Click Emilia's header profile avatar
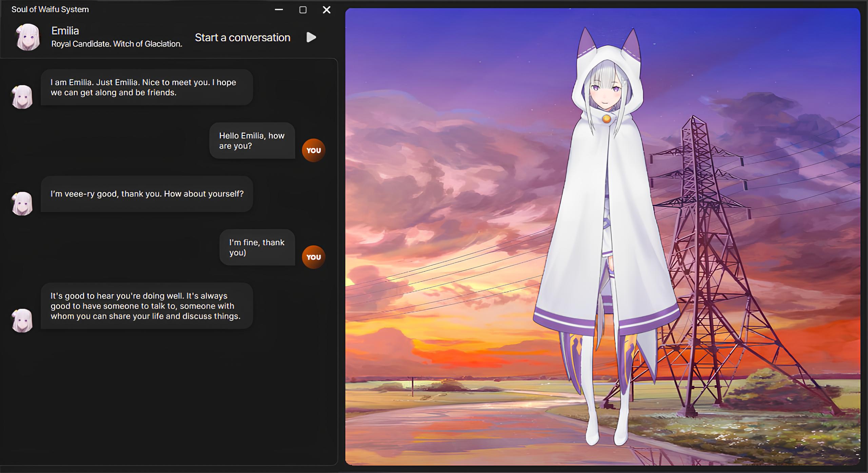868x473 pixels. [x=28, y=37]
